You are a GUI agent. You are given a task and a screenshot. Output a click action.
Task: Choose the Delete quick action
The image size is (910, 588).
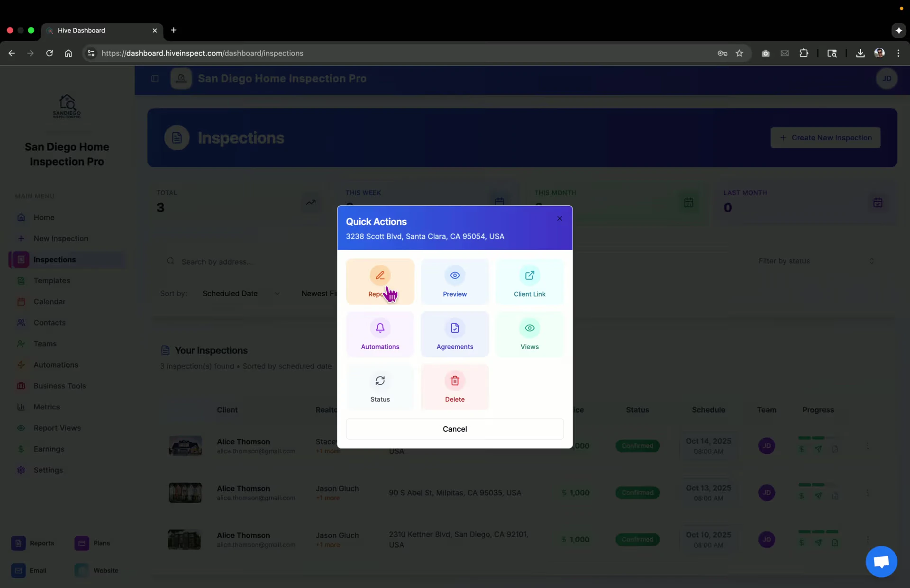455,387
